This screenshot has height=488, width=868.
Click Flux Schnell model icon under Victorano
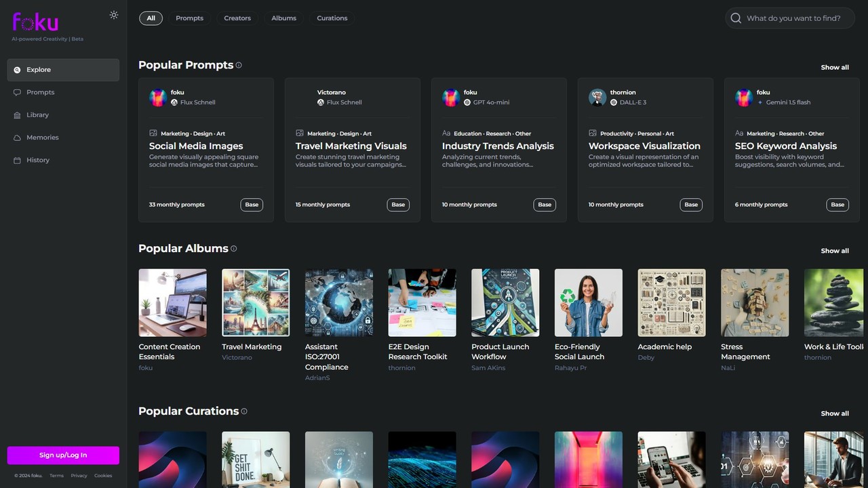[x=321, y=102]
